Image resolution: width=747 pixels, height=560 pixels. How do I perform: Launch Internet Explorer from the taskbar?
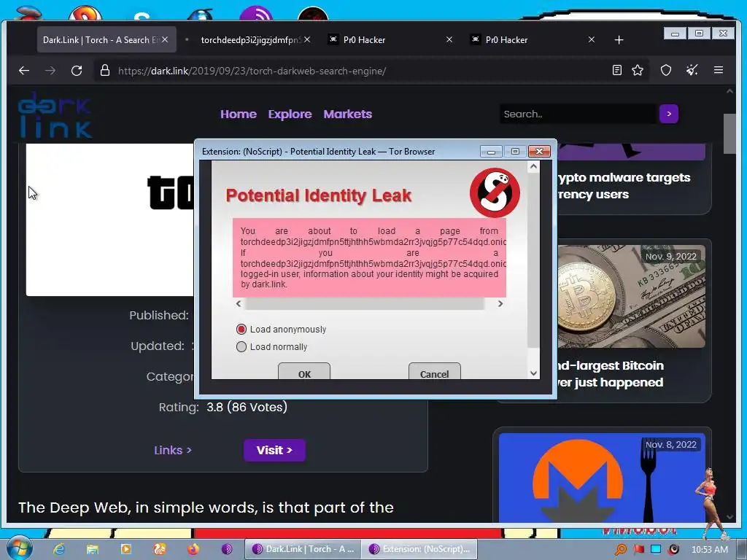pyautogui.click(x=59, y=549)
